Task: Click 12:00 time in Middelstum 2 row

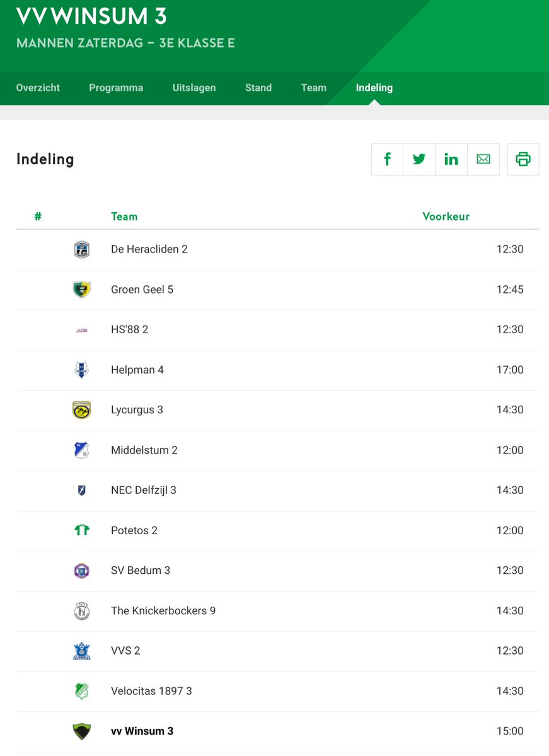Action: click(x=510, y=450)
